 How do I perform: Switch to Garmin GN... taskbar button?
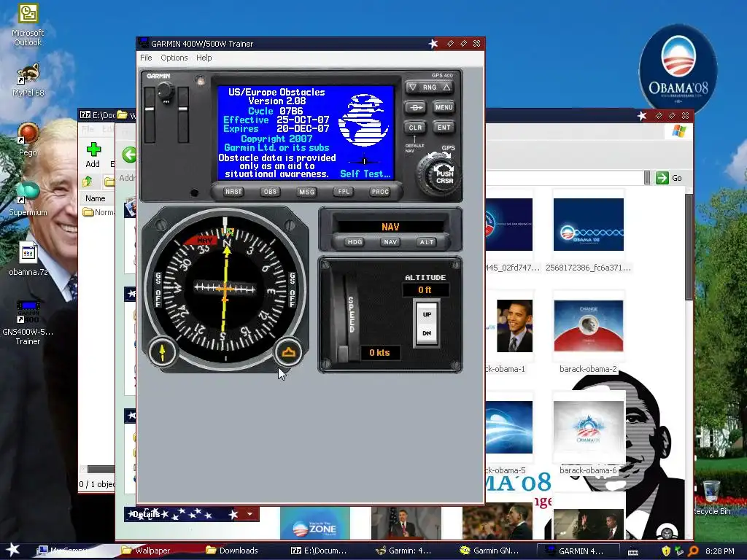click(489, 551)
